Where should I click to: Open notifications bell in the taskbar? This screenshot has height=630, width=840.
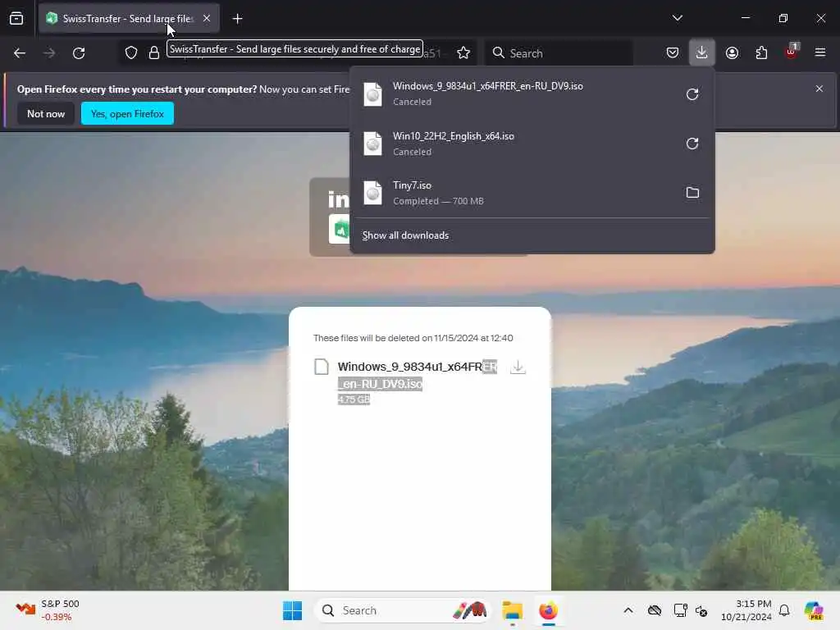[784, 610]
